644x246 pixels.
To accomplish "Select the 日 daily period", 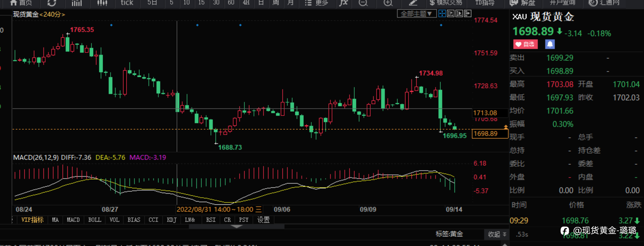I will (261, 3).
